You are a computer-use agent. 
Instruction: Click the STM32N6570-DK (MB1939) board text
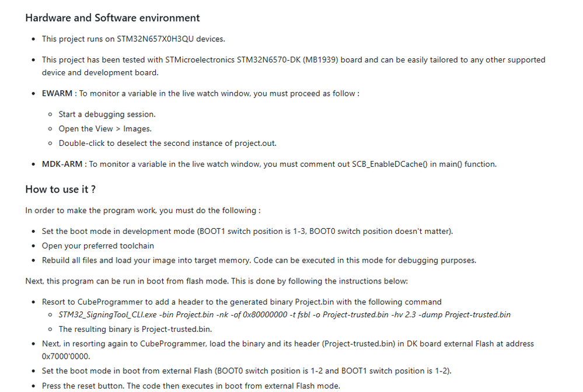click(x=287, y=60)
